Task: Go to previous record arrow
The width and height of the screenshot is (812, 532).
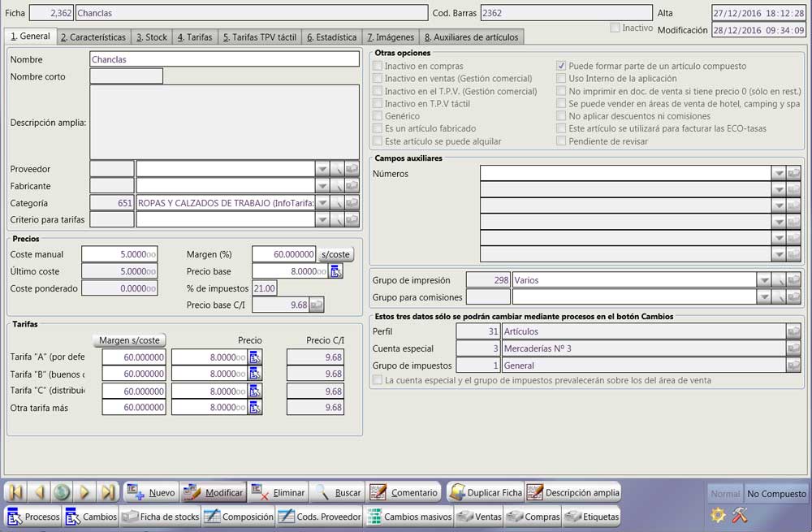Action: point(39,491)
